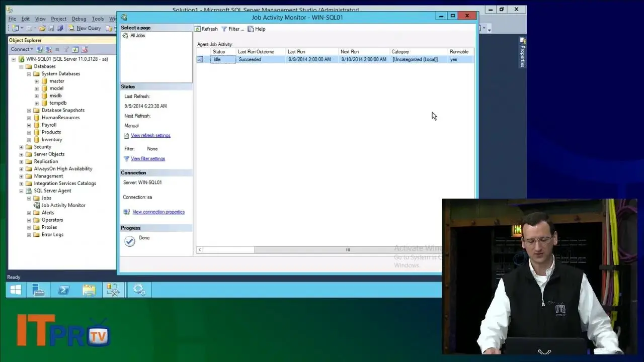The width and height of the screenshot is (644, 362).
Task: Select the tempdb database in Object Explorer
Action: (58, 103)
